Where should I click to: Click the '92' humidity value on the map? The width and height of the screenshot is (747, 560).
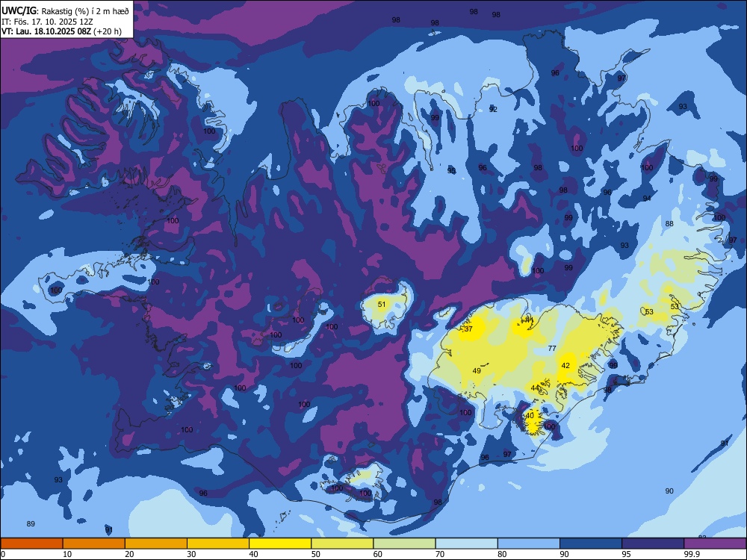point(493,109)
